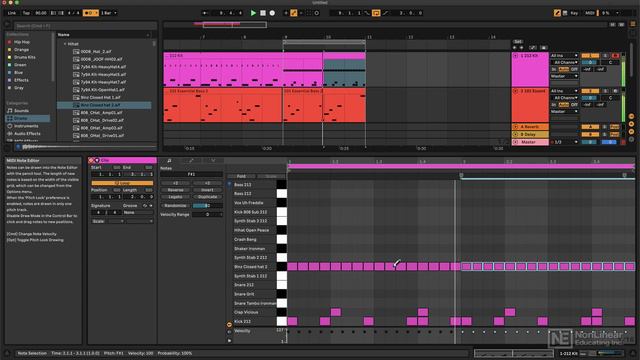640x360 pixels.
Task: Click the browser search field
Action: point(86,26)
